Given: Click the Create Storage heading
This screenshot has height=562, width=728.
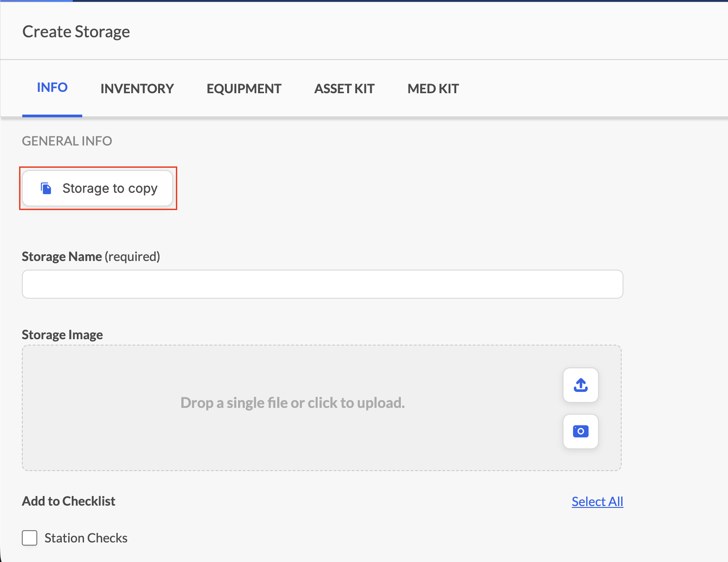Looking at the screenshot, I should [76, 32].
